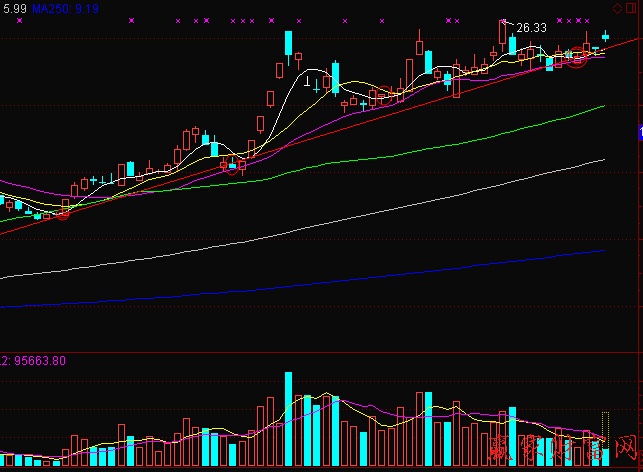Click the small blue marker at right edge
Image resolution: width=643 pixels, height=472 pixels.
(x=639, y=131)
